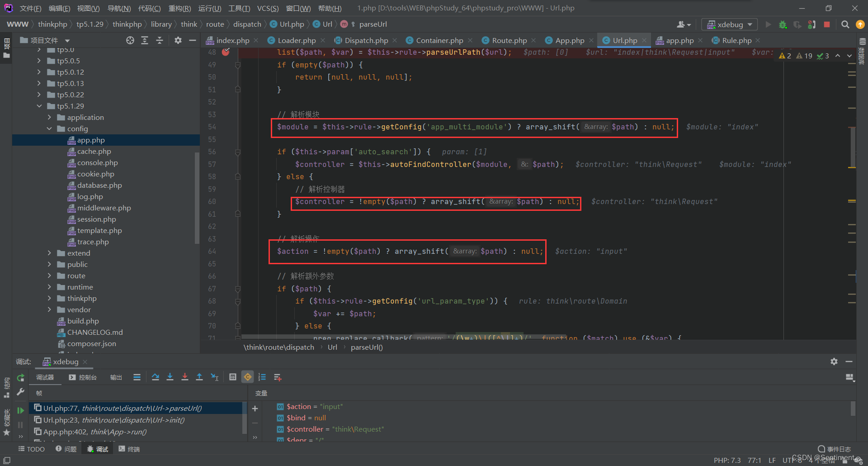868x466 pixels.
Task: Open the 问题 problems tool window
Action: [66, 449]
